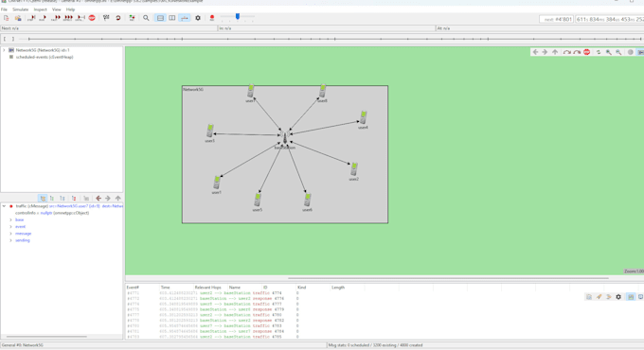
Task: Click the Event# column header
Action: pos(133,288)
